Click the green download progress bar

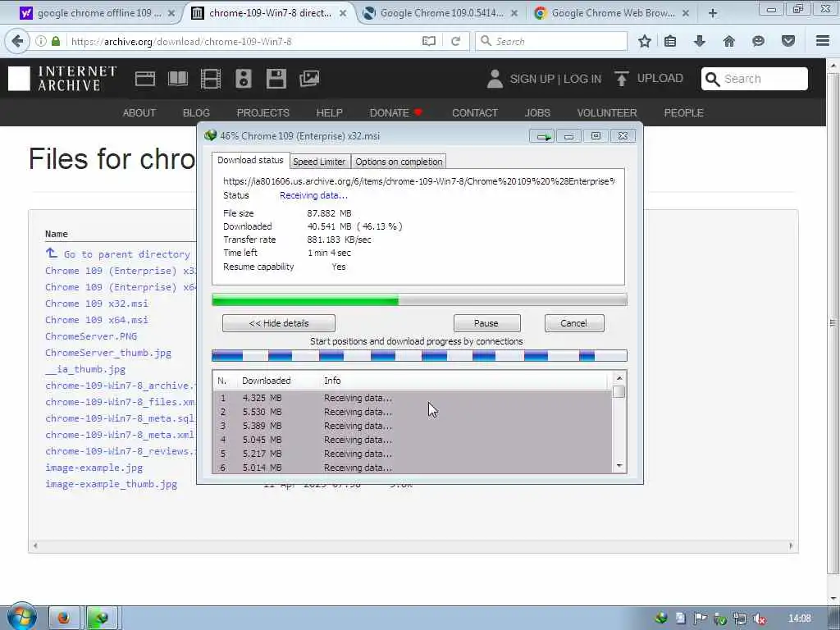pyautogui.click(x=419, y=300)
